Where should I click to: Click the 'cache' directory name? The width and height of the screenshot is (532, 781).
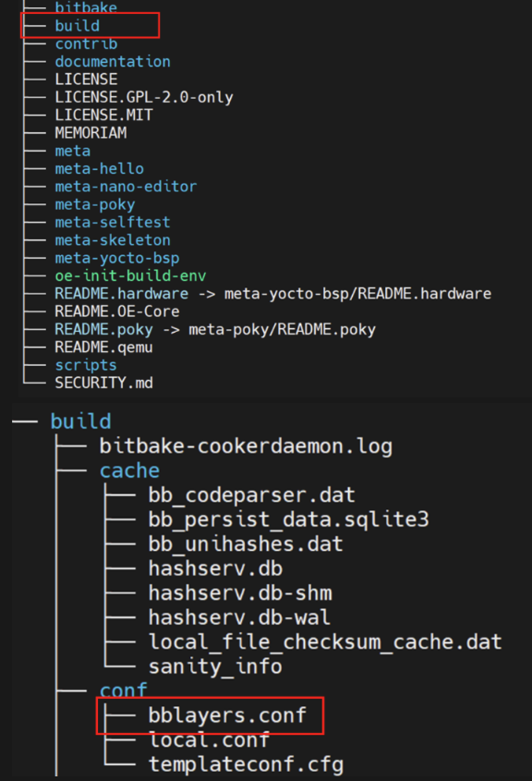(x=129, y=470)
